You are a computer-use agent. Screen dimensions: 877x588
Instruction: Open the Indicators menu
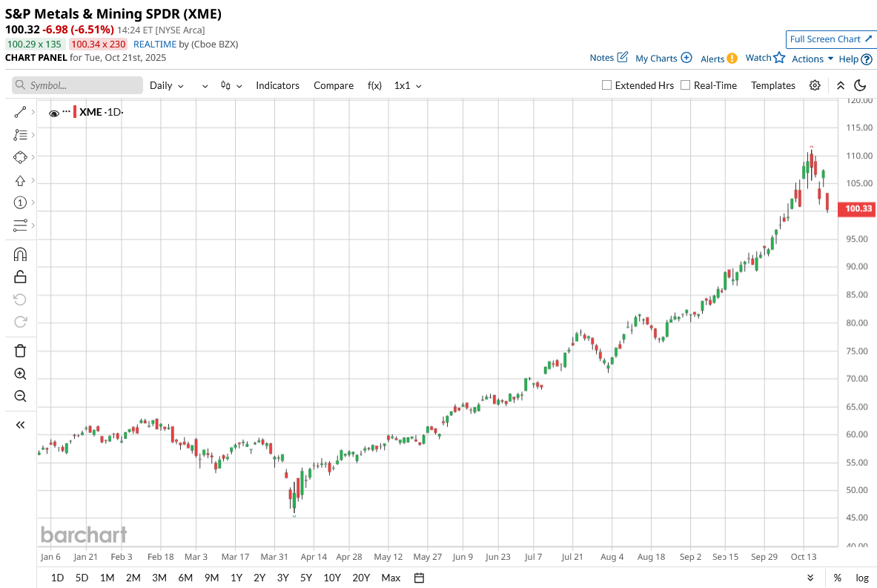pyautogui.click(x=277, y=85)
